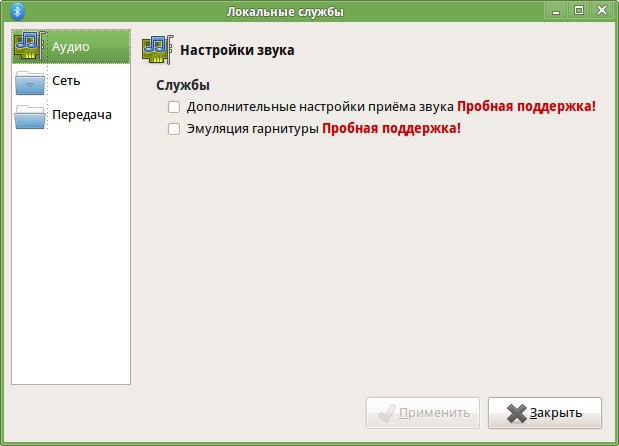The image size is (619, 446).
Task: Close window with title bar X
Action: tap(602, 11)
